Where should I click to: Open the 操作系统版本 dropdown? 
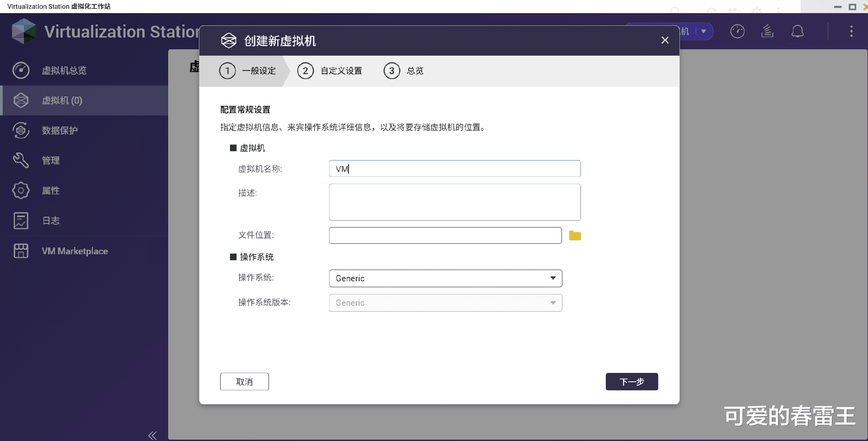[x=445, y=303]
